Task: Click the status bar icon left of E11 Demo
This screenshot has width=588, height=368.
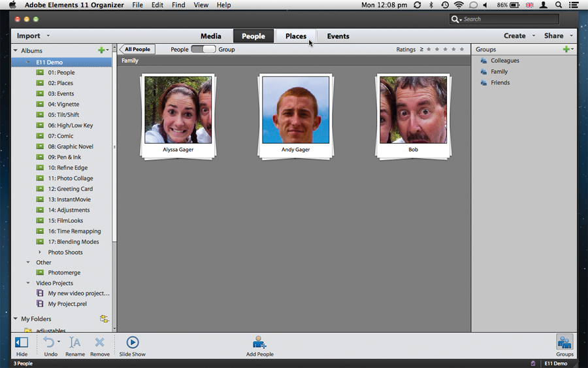Action: (x=533, y=363)
